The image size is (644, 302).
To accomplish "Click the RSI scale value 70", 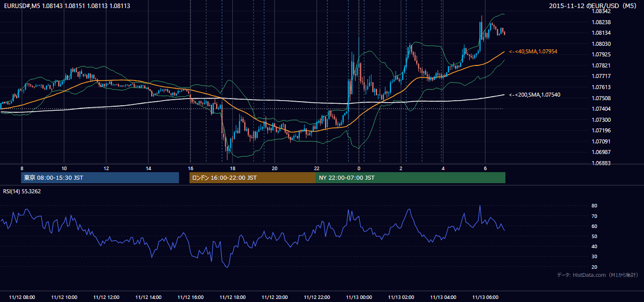I will [x=595, y=216].
